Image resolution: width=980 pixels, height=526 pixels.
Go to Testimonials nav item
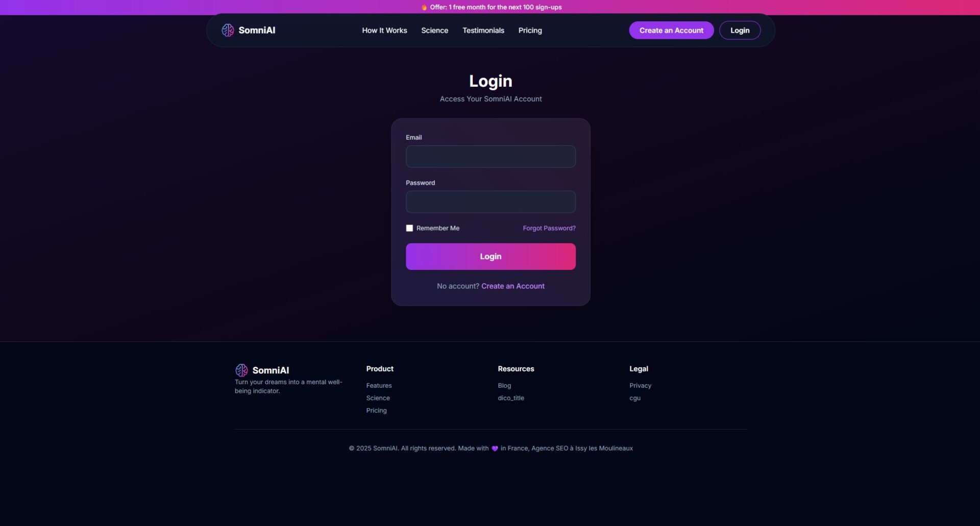click(x=483, y=31)
